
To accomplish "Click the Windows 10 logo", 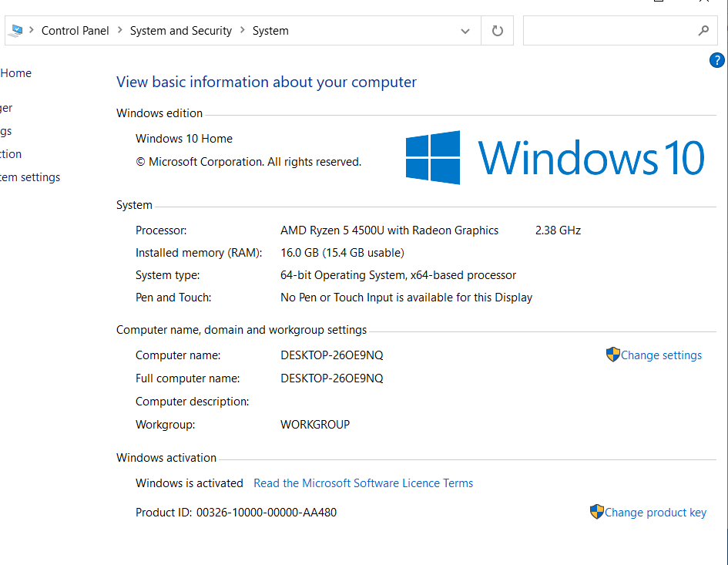I will tap(555, 157).
